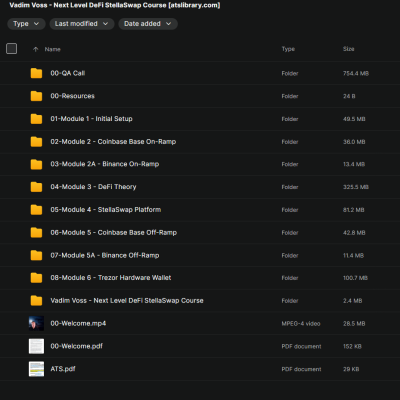Open the folder named 00-Resources

(72, 96)
